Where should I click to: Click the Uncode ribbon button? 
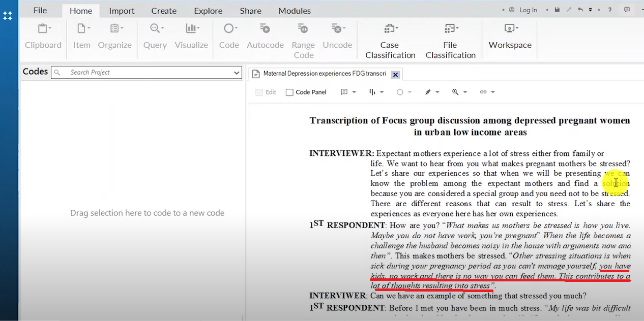(337, 36)
